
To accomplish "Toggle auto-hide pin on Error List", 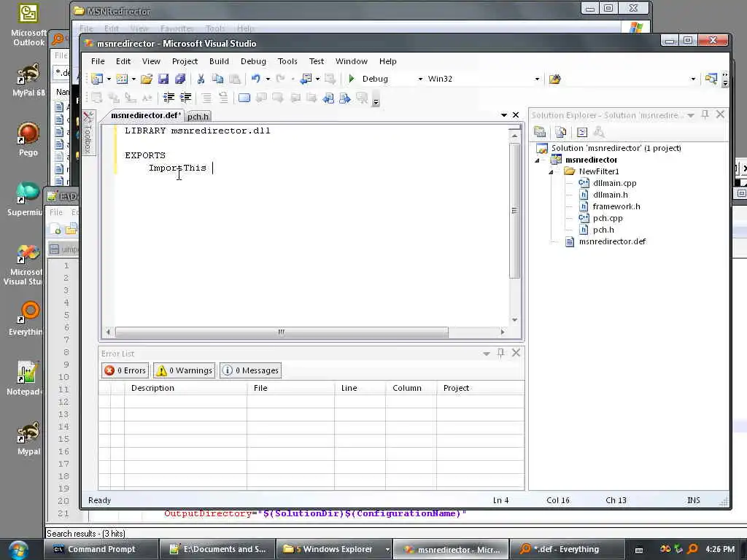I will coord(500,353).
